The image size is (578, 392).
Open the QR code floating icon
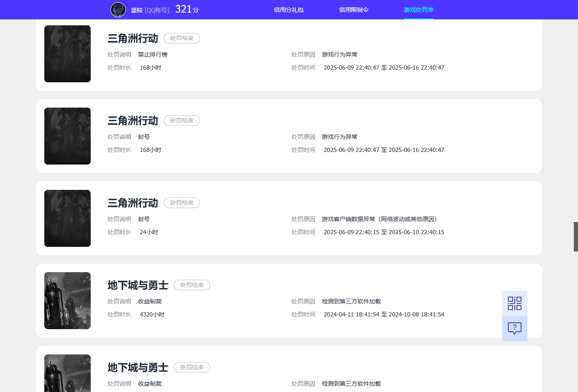point(514,303)
